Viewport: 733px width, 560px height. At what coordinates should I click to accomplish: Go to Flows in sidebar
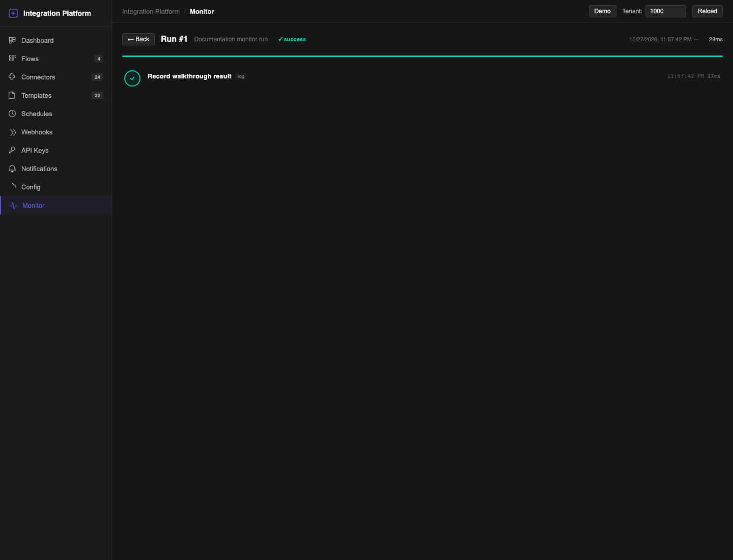pos(56,59)
